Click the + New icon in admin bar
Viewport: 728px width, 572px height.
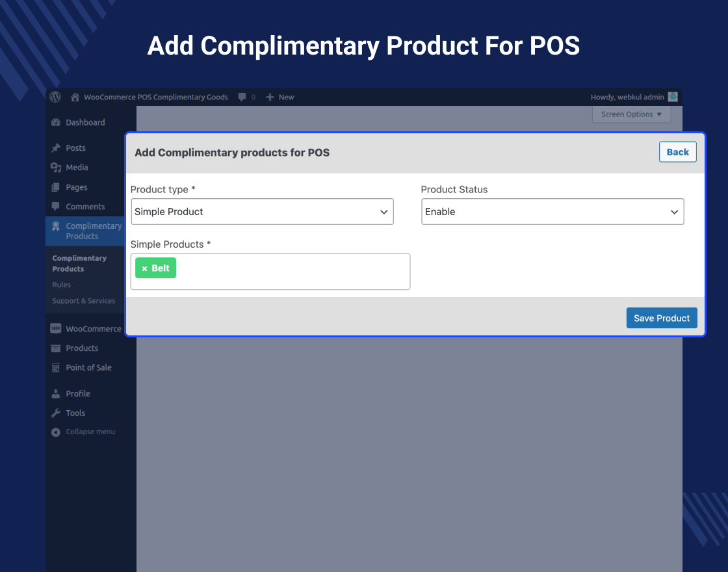click(x=270, y=97)
